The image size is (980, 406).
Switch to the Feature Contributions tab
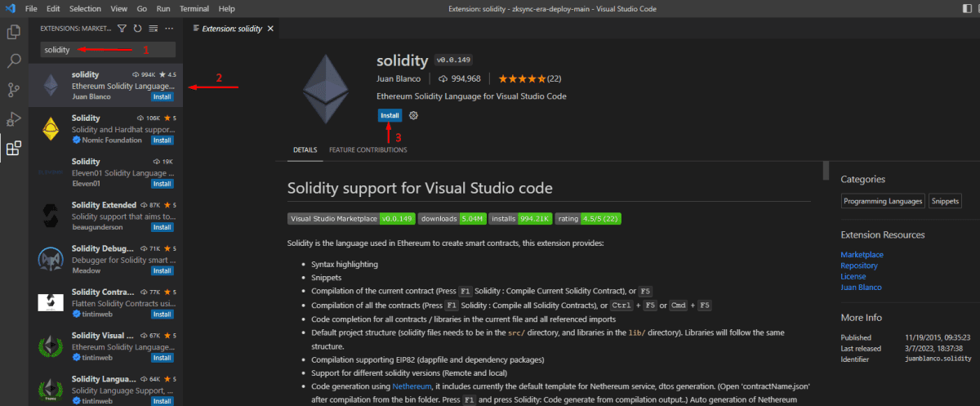[x=367, y=149]
